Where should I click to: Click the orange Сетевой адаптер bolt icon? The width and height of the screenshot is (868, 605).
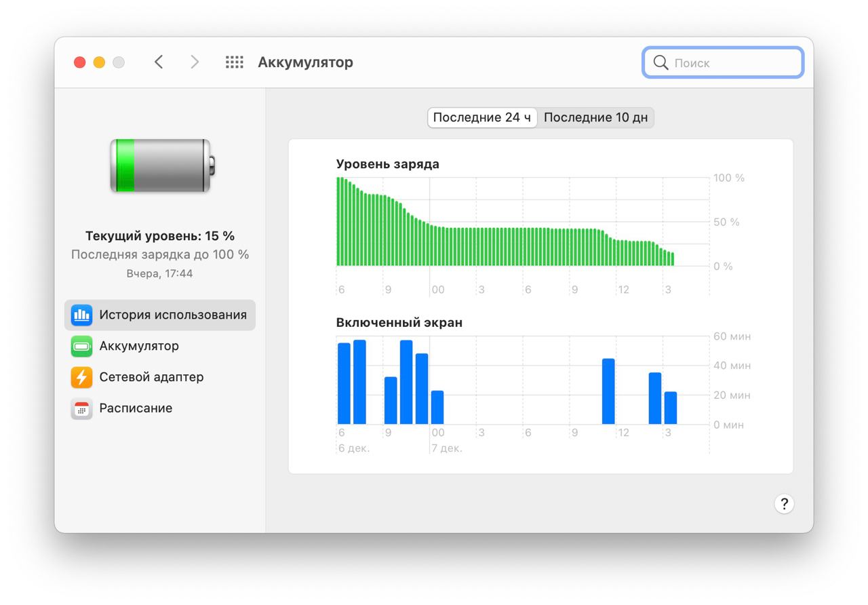click(x=81, y=377)
